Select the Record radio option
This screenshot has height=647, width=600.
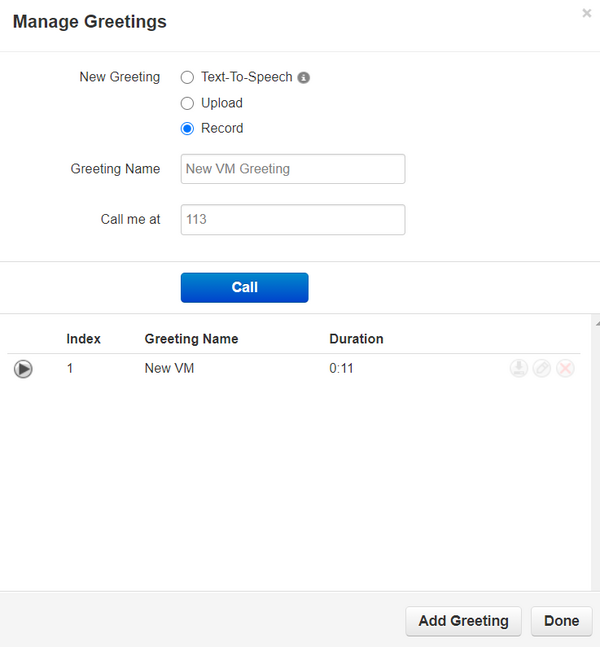[187, 129]
